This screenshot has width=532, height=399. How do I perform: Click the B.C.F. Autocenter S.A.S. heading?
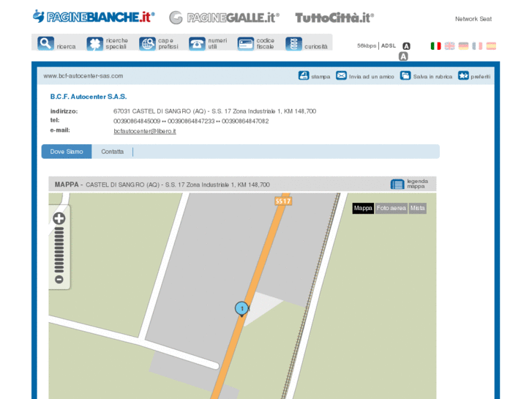pyautogui.click(x=89, y=97)
